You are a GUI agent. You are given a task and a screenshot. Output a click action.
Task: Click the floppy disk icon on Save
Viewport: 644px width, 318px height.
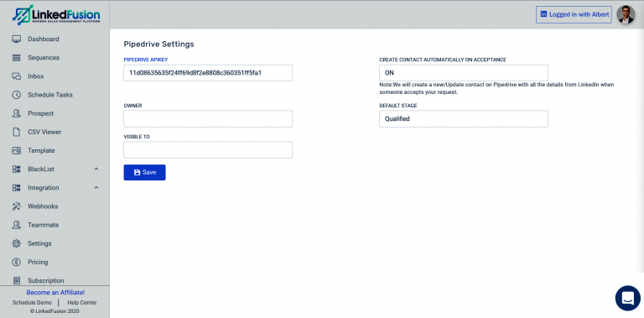(x=138, y=173)
